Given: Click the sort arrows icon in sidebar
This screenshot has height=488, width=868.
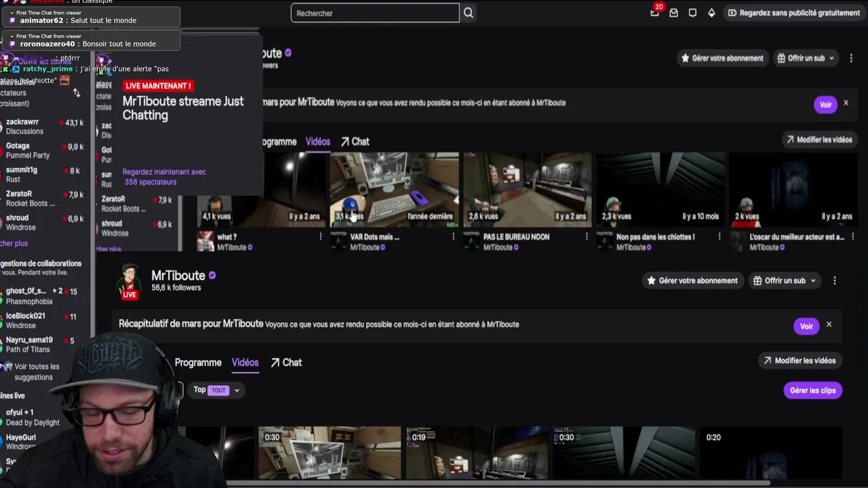Looking at the screenshot, I should 77,93.
